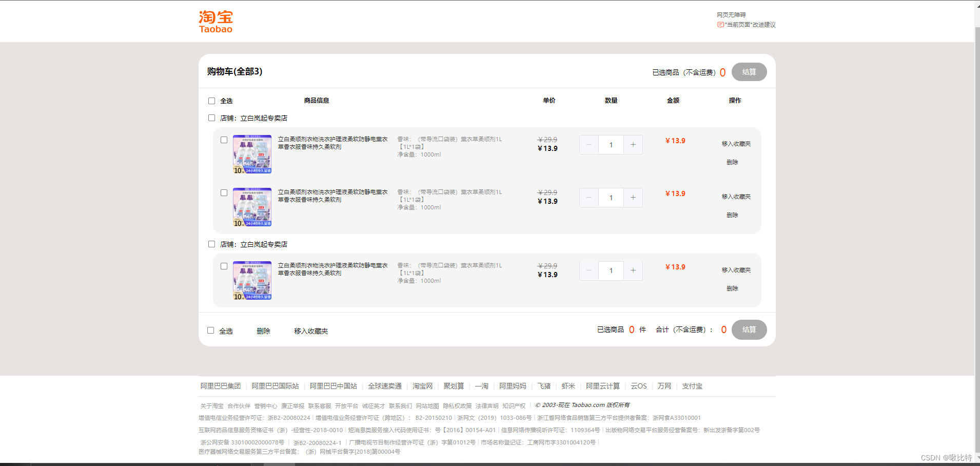Open the 关于淘宝 footer link
This screenshot has height=466, width=980.
pos(212,406)
